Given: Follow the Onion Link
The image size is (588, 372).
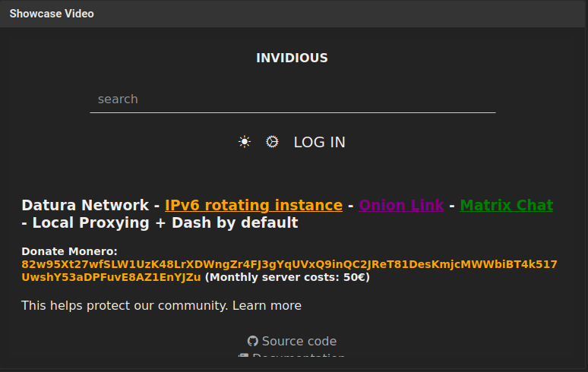Looking at the screenshot, I should [x=401, y=205].
